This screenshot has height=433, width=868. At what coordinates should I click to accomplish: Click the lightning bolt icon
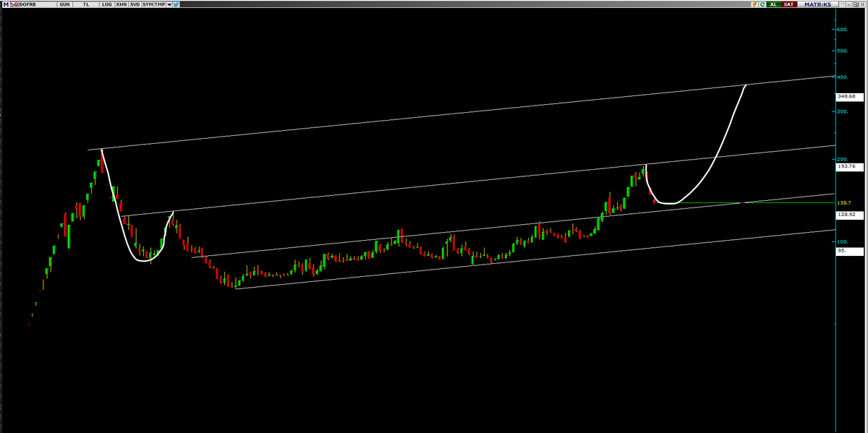pyautogui.click(x=754, y=4)
